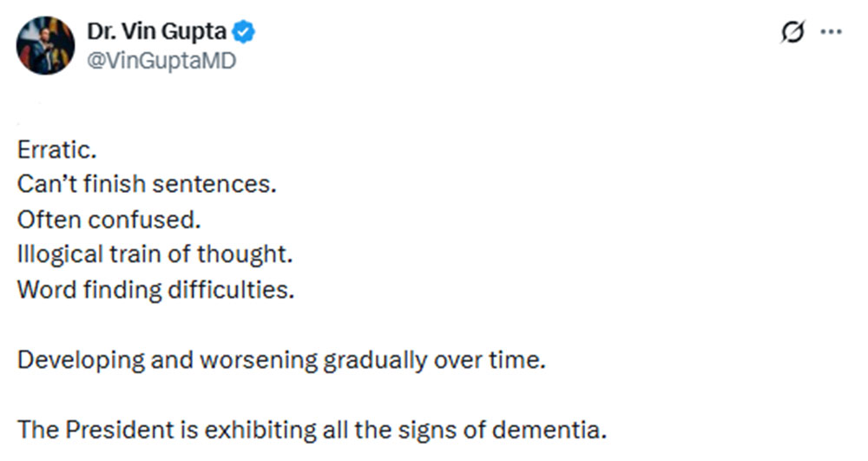Open the three-dot more options menu
The width and height of the screenshot is (868, 461).
pyautogui.click(x=832, y=33)
